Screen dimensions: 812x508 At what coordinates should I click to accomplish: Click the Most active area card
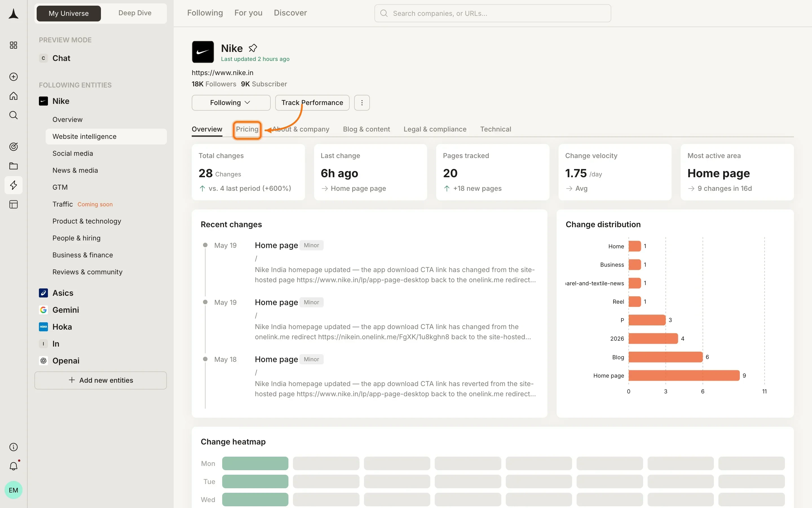pos(737,172)
